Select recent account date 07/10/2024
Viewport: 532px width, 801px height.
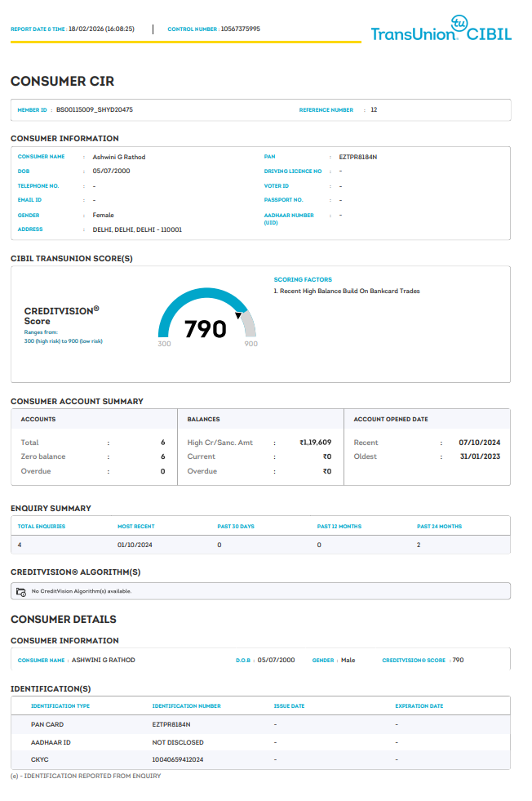pos(480,443)
